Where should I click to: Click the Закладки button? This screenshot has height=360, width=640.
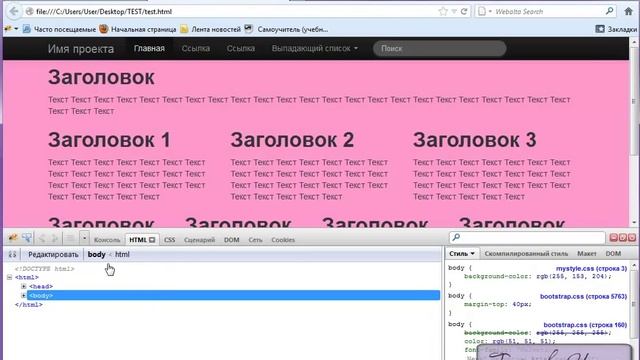[x=616, y=29]
